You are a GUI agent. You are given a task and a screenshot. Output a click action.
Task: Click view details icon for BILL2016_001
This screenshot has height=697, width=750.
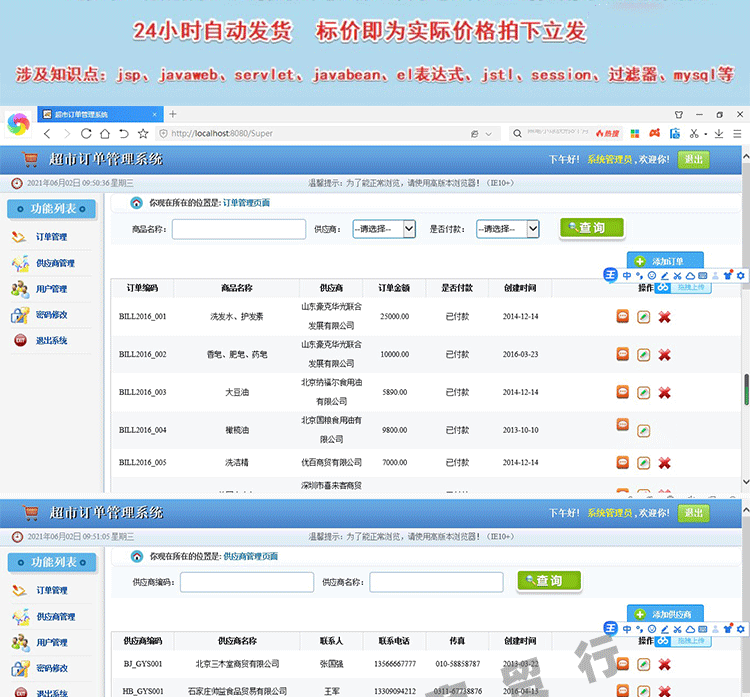622,316
